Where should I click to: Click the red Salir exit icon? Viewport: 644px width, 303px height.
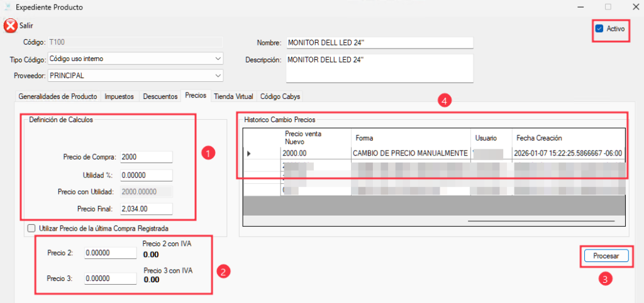click(11, 26)
